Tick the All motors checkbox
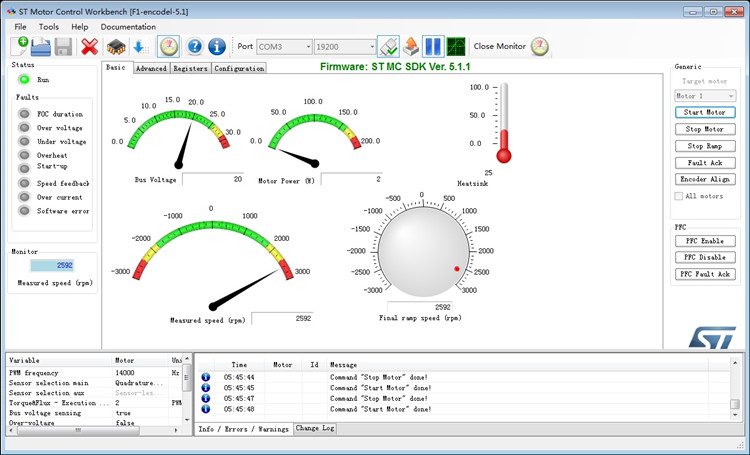This screenshot has height=455, width=750. 678,196
